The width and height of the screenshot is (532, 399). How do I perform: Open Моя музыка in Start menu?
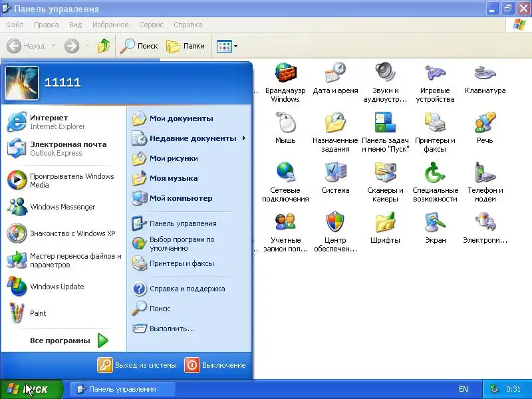click(x=190, y=178)
